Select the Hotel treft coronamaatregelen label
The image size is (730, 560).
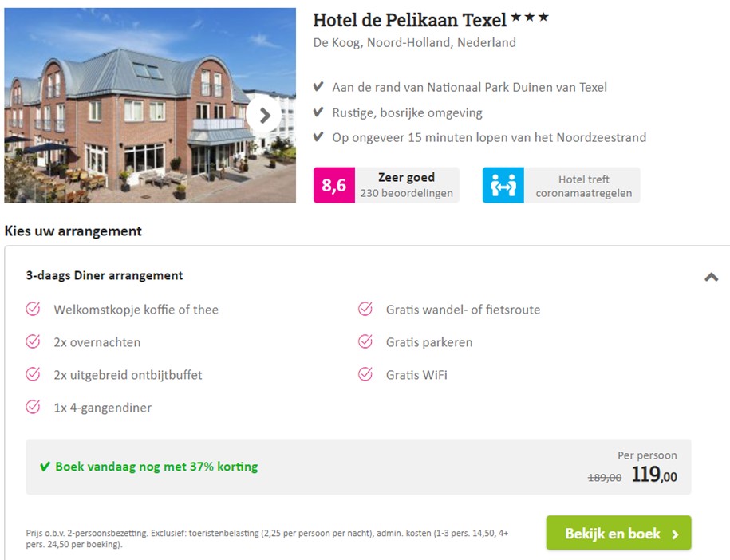[583, 184]
